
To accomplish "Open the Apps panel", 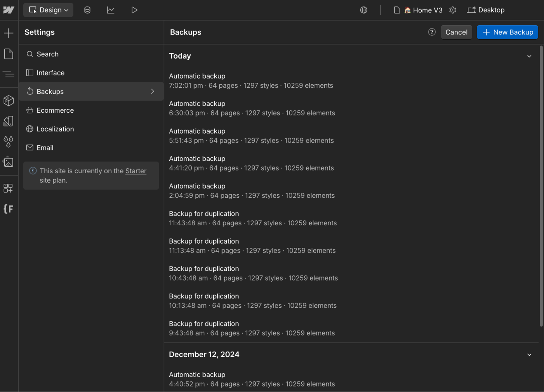I will [x=9, y=188].
